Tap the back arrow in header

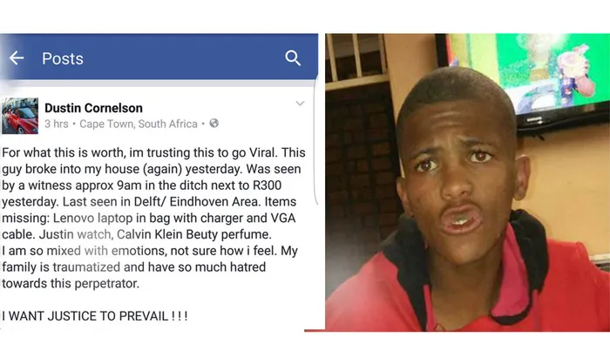pos(17,58)
